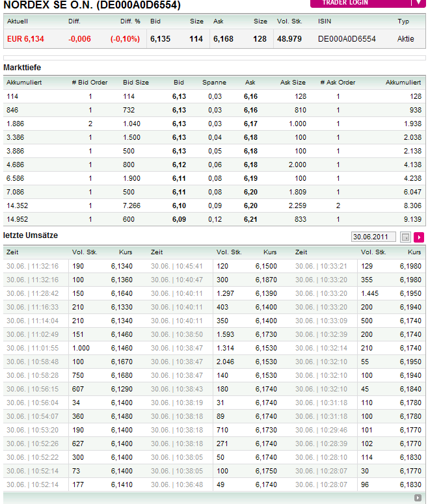
Task: Click the top bid value 6,135
Action: click(x=160, y=39)
